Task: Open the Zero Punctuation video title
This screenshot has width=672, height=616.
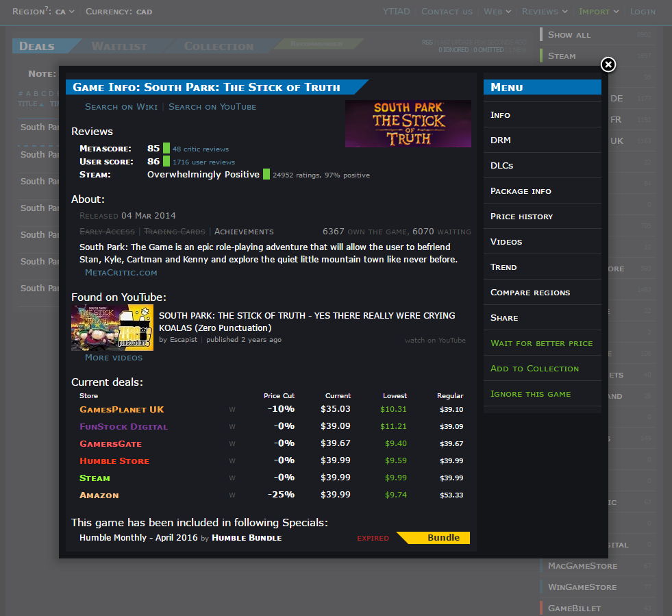Action: [307, 321]
